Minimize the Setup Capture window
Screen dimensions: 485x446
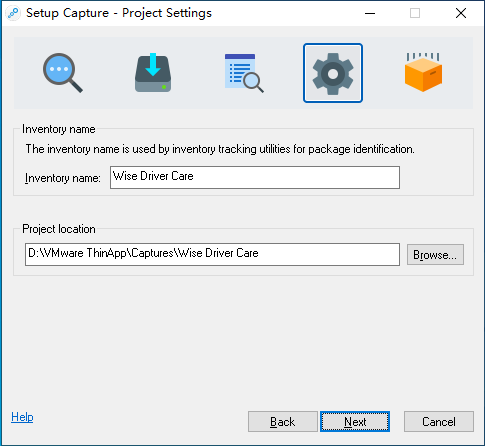[370, 13]
